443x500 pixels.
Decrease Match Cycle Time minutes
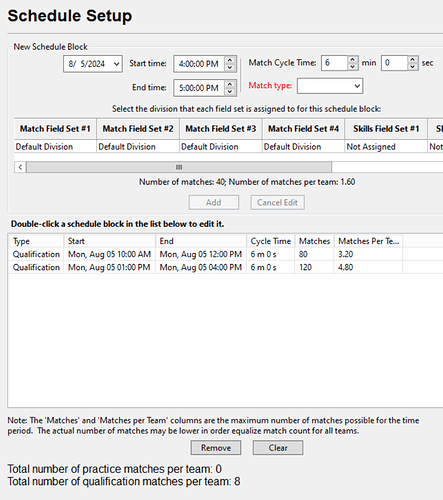click(353, 67)
